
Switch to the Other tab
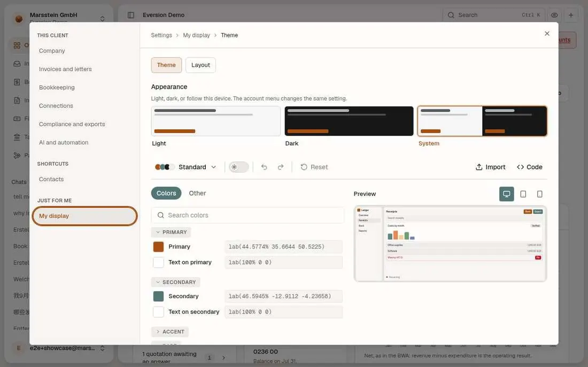(197, 193)
